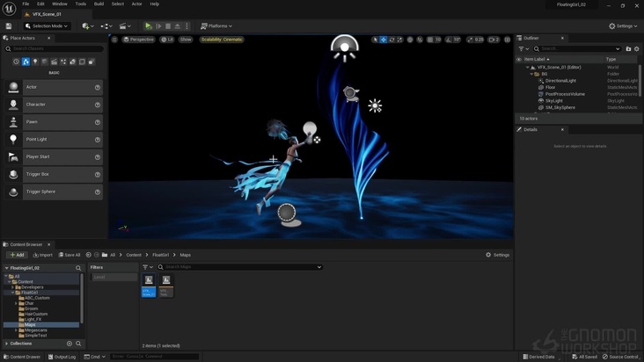Click the Player Start actor icon
This screenshot has height=362, width=644.
(13, 156)
